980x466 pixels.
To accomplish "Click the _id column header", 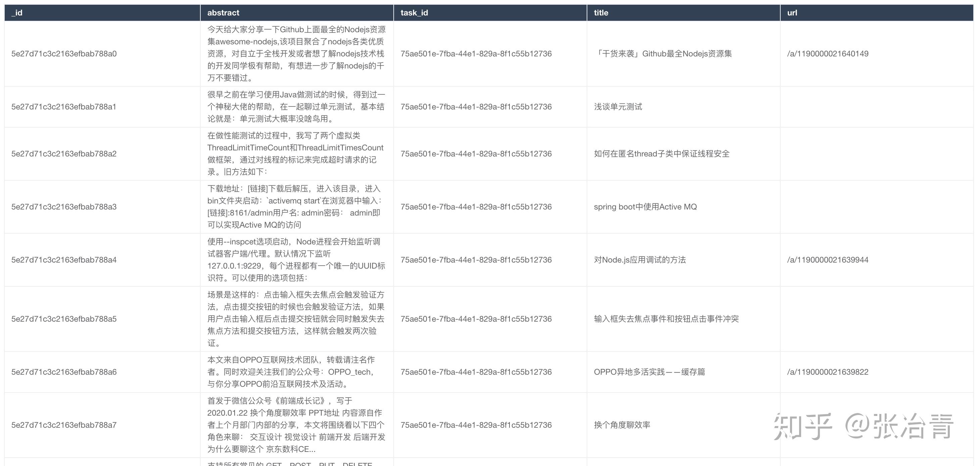I will coord(17,12).
